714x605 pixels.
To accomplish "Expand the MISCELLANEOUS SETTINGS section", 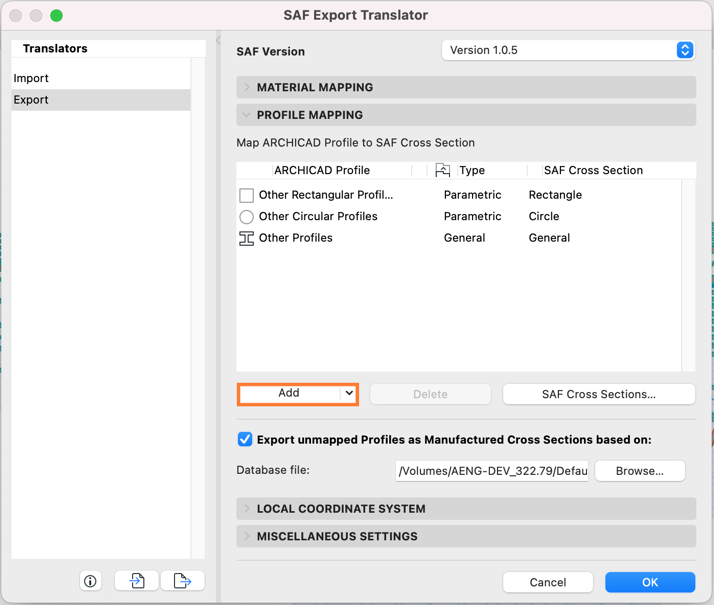I will [247, 536].
